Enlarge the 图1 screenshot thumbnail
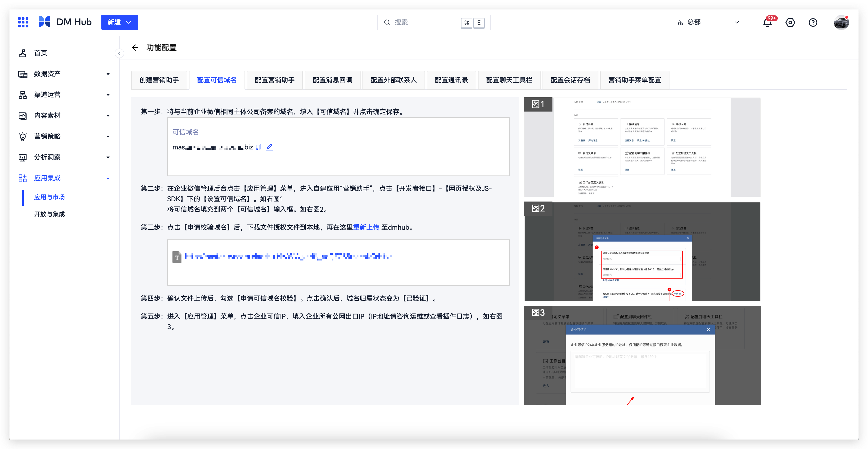The image size is (868, 449). [642, 147]
